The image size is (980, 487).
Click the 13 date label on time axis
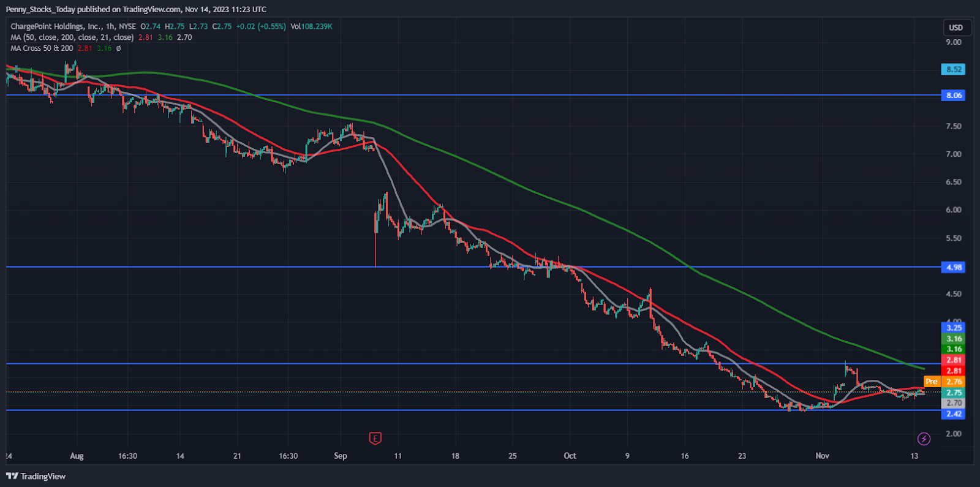pyautogui.click(x=914, y=456)
